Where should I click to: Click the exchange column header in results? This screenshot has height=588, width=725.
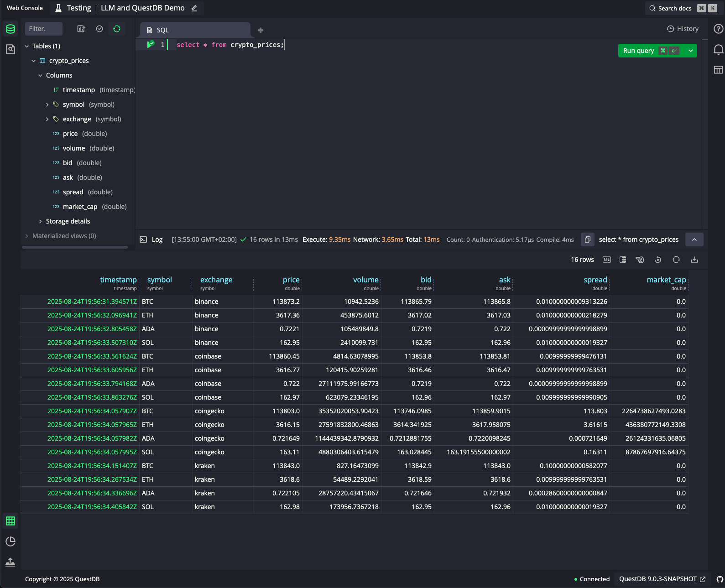[x=216, y=280]
